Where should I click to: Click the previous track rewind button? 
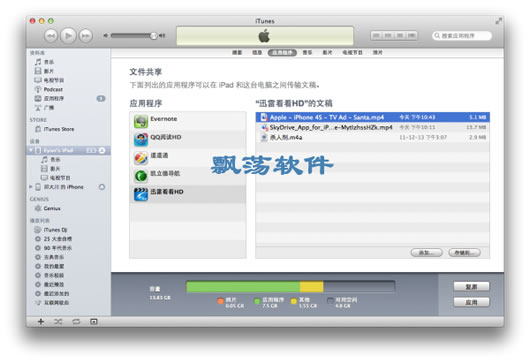click(x=51, y=35)
